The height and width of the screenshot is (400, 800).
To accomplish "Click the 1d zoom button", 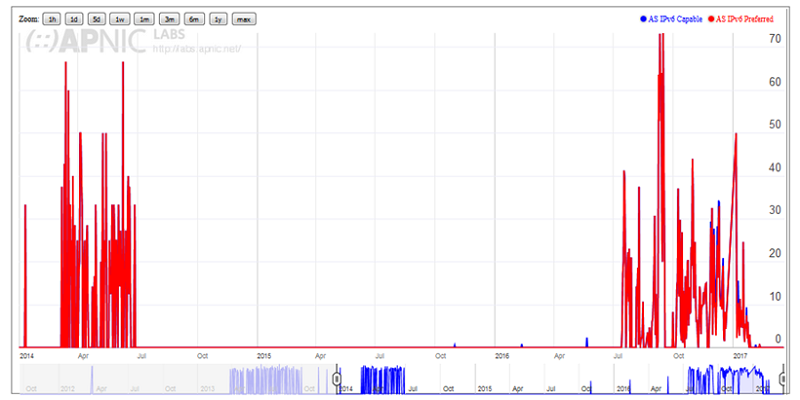I will [74, 19].
